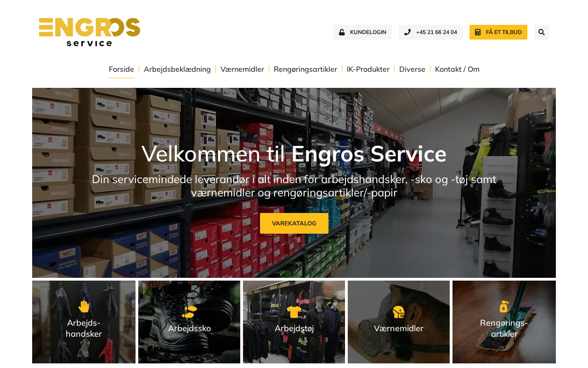Open the Kontakt / Om page

[x=457, y=69]
